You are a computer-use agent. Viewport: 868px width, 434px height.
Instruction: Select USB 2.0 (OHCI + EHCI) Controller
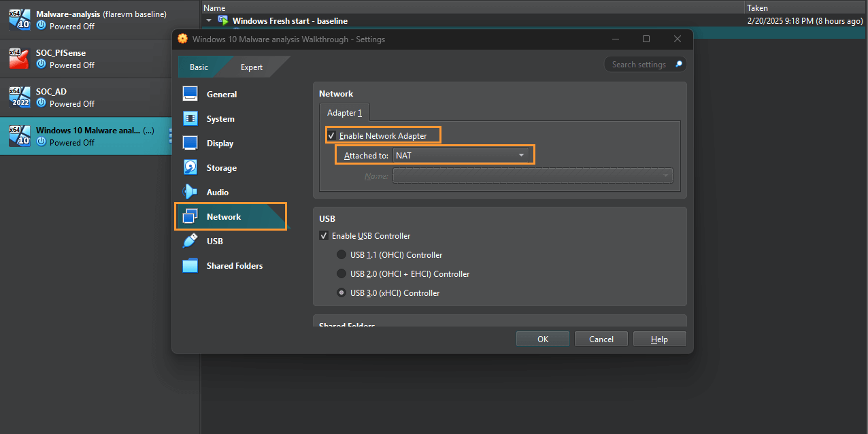341,274
